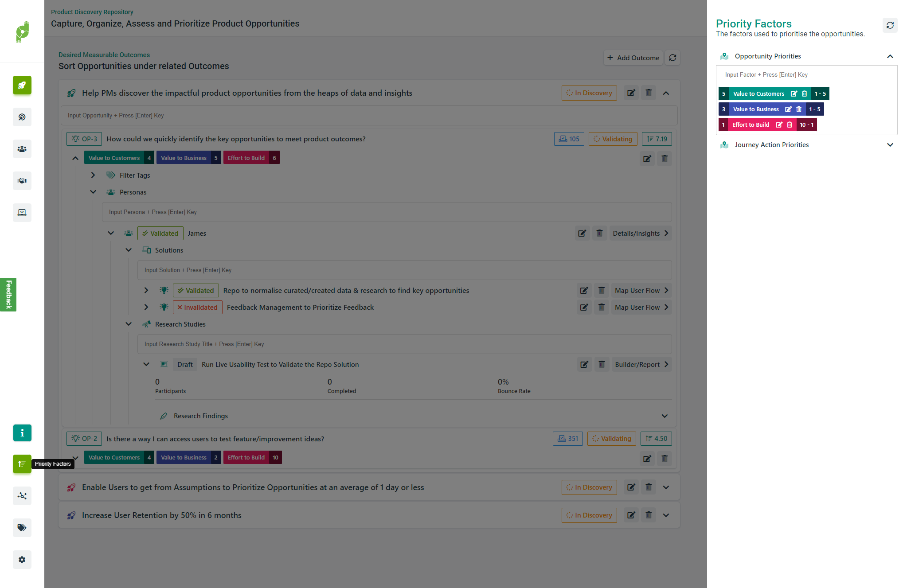Image resolution: width=903 pixels, height=588 pixels.
Task: Open the rocket Outcomes sidebar icon
Action: point(22,85)
